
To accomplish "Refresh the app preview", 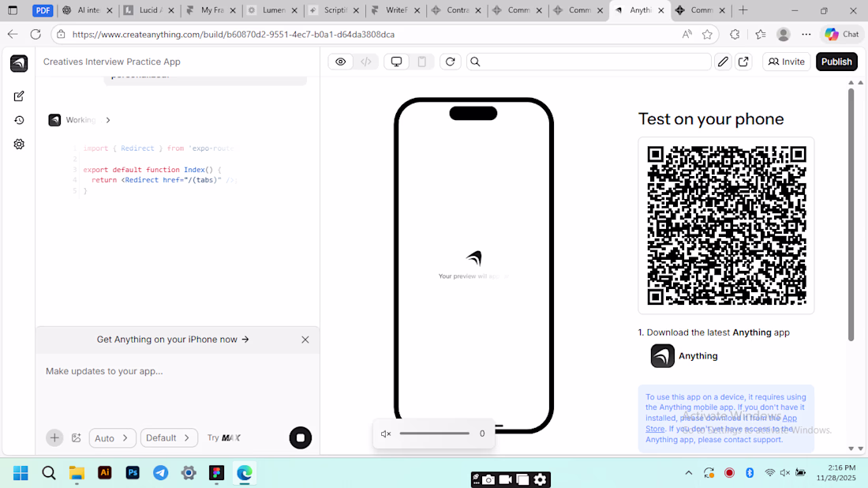I will pyautogui.click(x=450, y=62).
